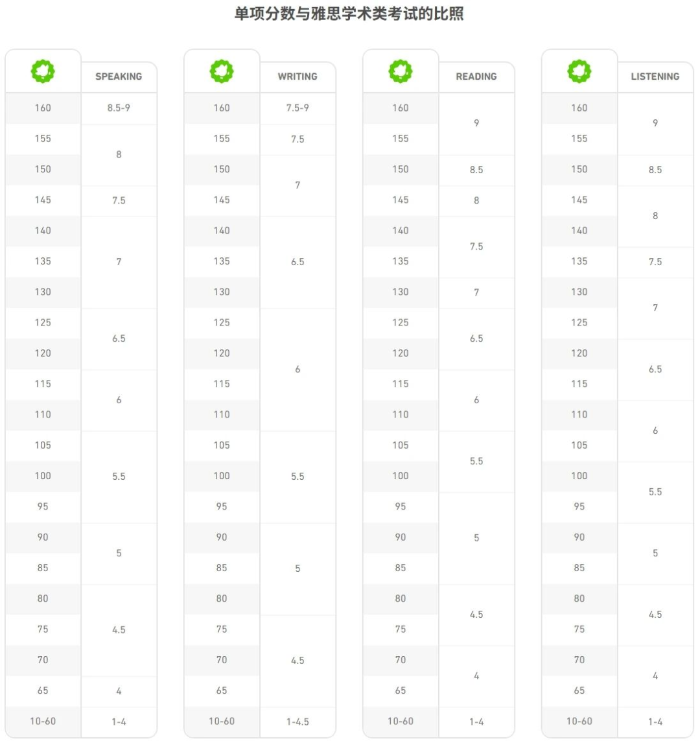Select the SPEAKING column header
The image size is (700, 743).
[119, 77]
